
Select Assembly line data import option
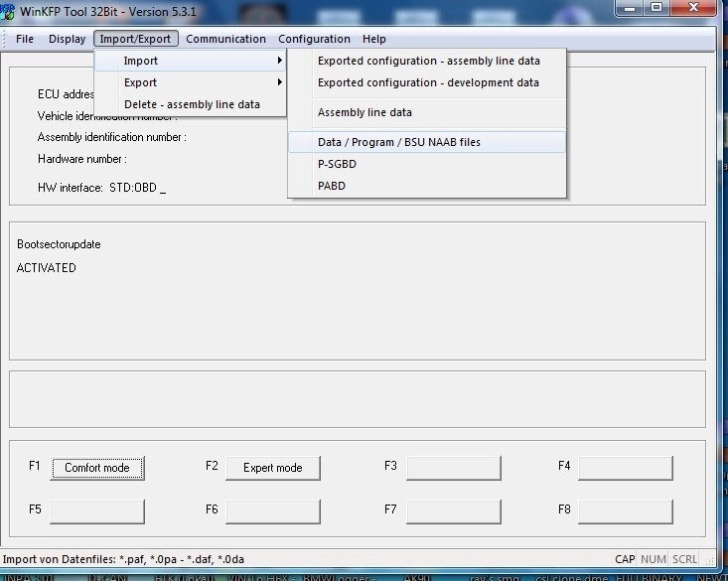click(364, 112)
